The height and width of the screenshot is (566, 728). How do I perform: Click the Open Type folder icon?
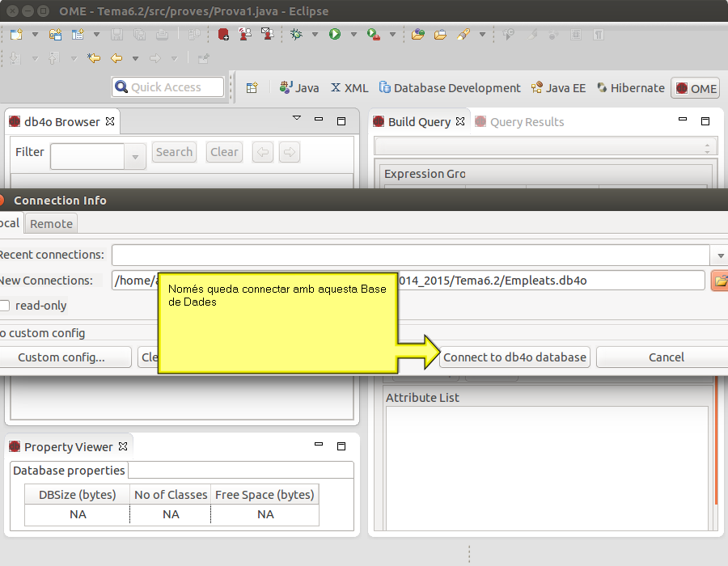[418, 34]
